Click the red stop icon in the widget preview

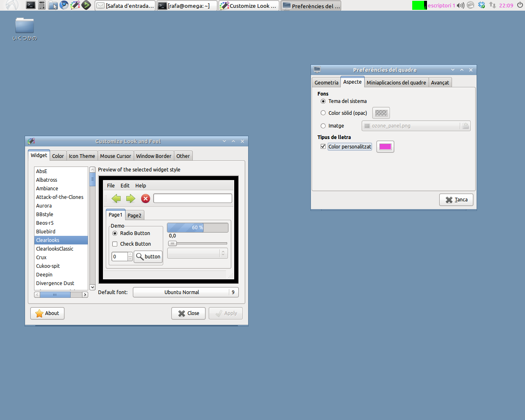click(146, 199)
